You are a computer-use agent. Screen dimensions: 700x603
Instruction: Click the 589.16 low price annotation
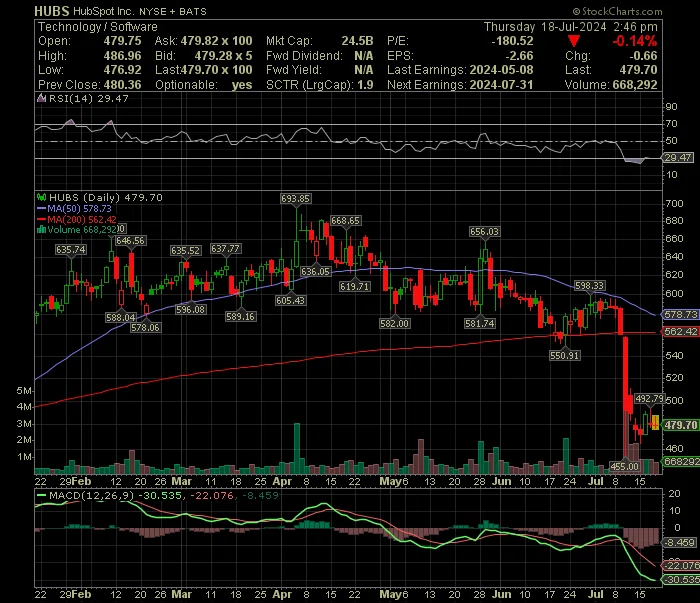(x=241, y=316)
